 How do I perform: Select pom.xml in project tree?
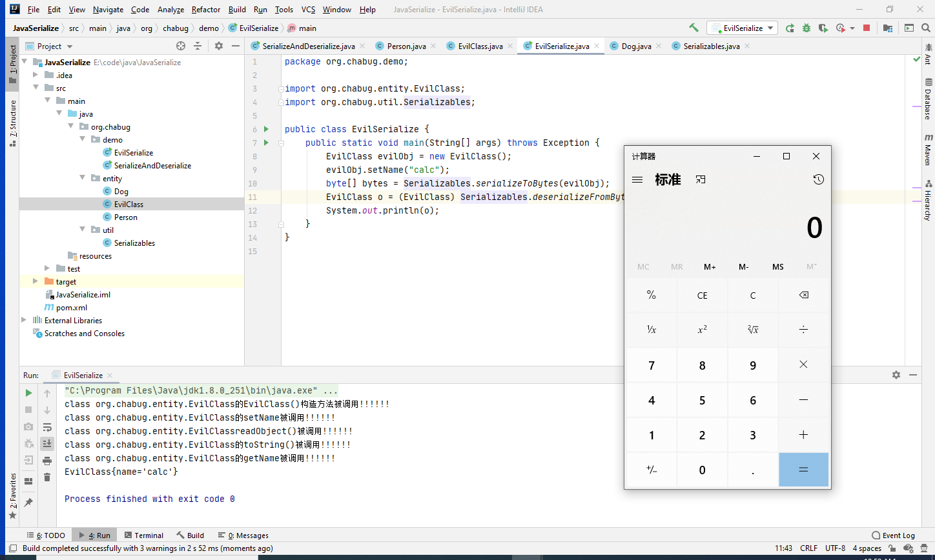point(72,308)
